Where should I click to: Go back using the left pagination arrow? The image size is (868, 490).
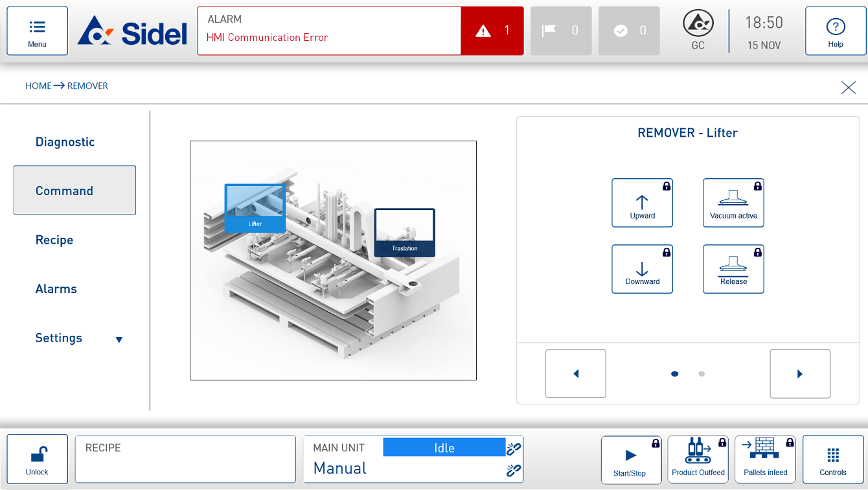(x=575, y=373)
